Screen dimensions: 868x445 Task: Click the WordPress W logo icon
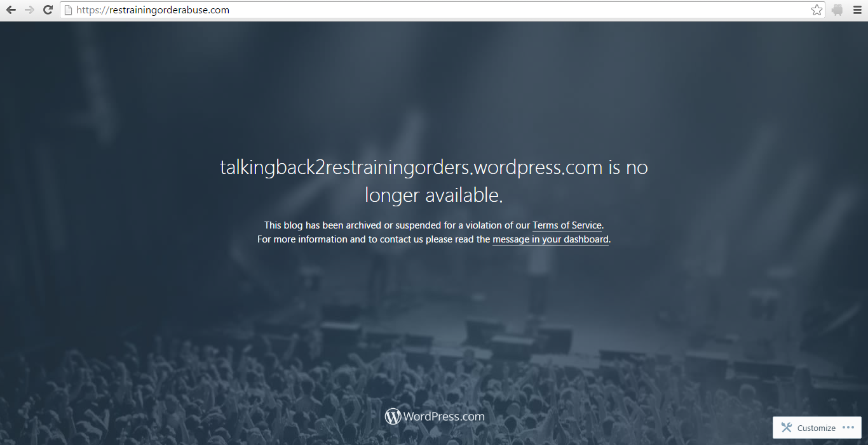click(x=393, y=416)
